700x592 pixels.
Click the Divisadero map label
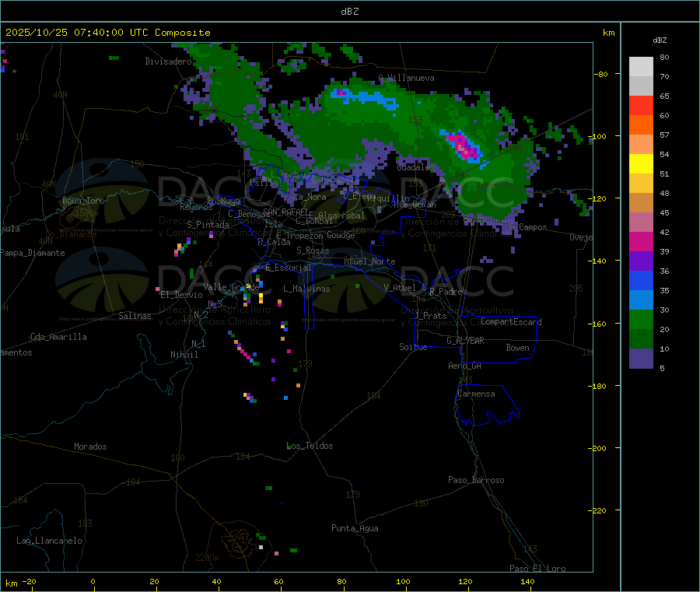(x=168, y=61)
